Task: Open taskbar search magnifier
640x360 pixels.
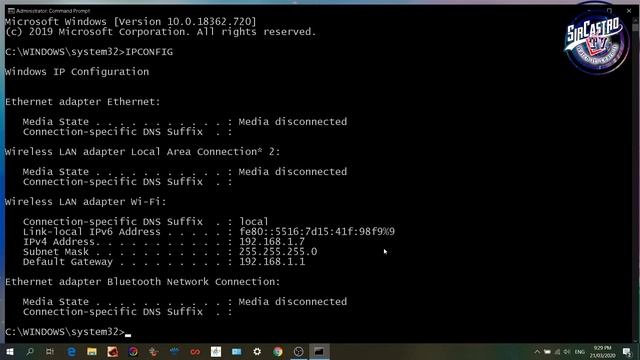Action: 30,351
